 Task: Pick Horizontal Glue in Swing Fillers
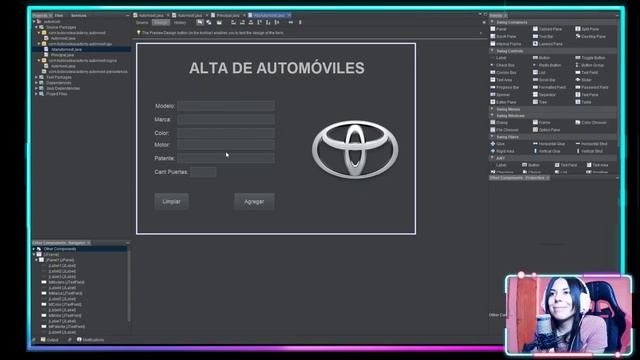click(549, 144)
